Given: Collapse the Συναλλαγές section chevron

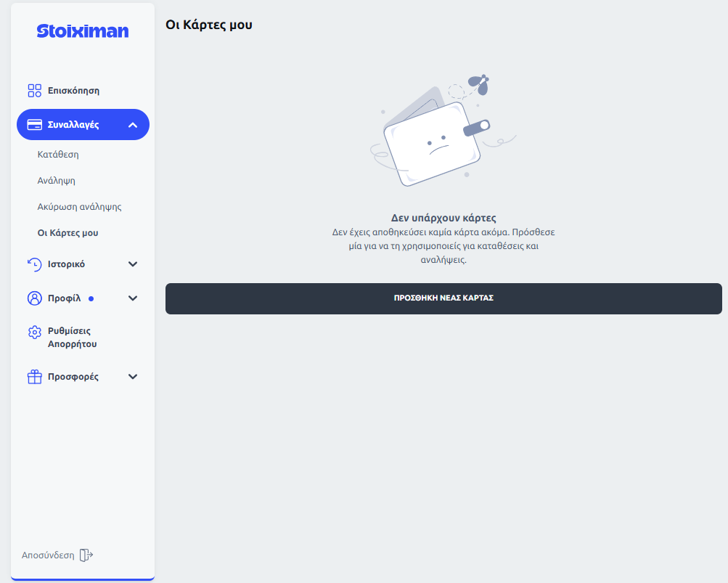Looking at the screenshot, I should 133,124.
